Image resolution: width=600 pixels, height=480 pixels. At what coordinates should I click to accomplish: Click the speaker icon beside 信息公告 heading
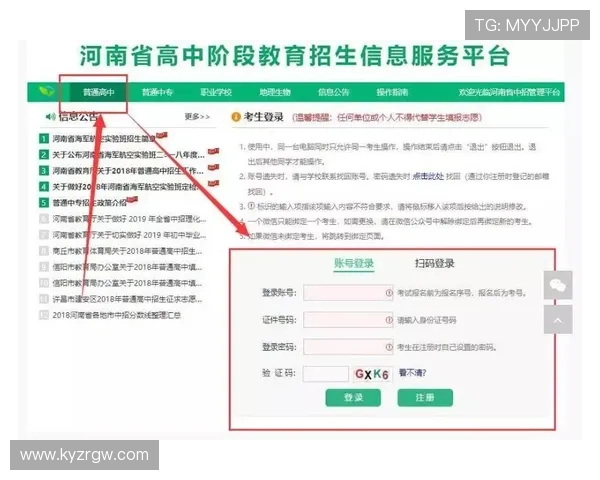tap(50, 116)
